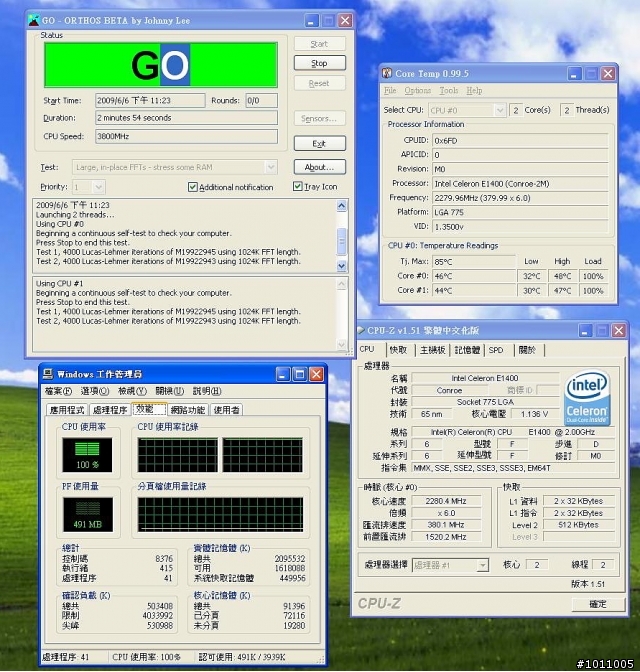Click the CPU Speed field showing 3800MHz
640x672 pixels.
point(186,136)
